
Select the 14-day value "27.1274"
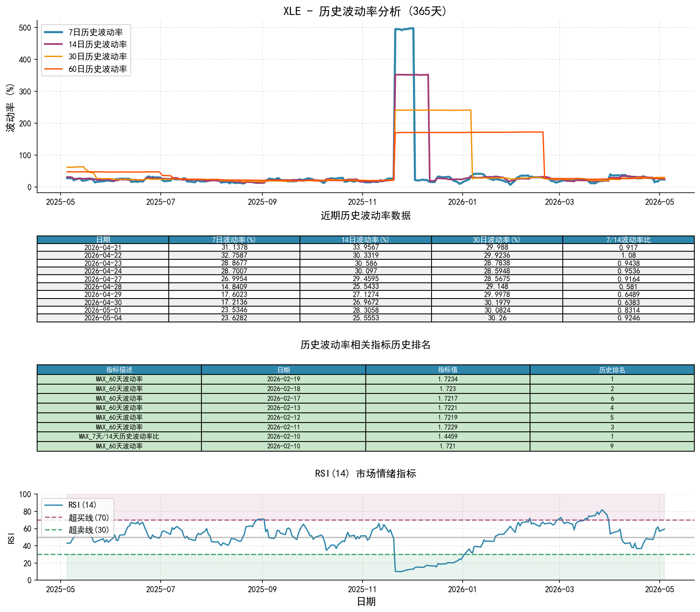point(366,294)
